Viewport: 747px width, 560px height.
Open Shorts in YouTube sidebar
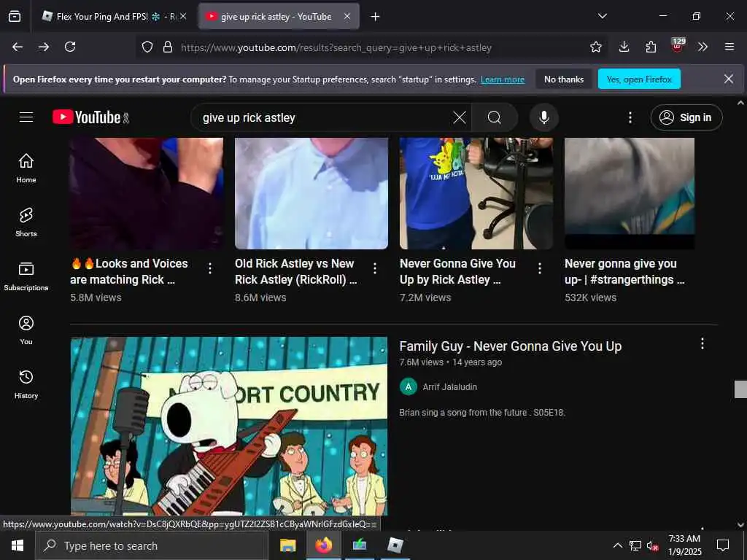tap(26, 222)
